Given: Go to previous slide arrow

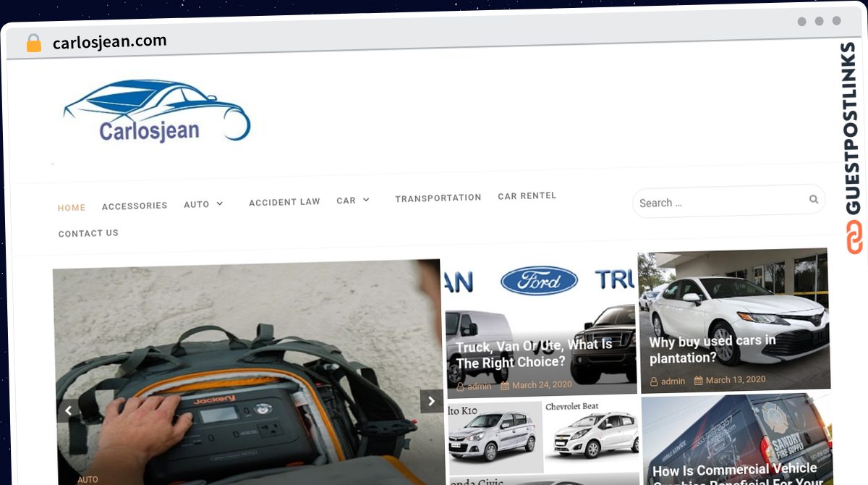Looking at the screenshot, I should (x=68, y=410).
